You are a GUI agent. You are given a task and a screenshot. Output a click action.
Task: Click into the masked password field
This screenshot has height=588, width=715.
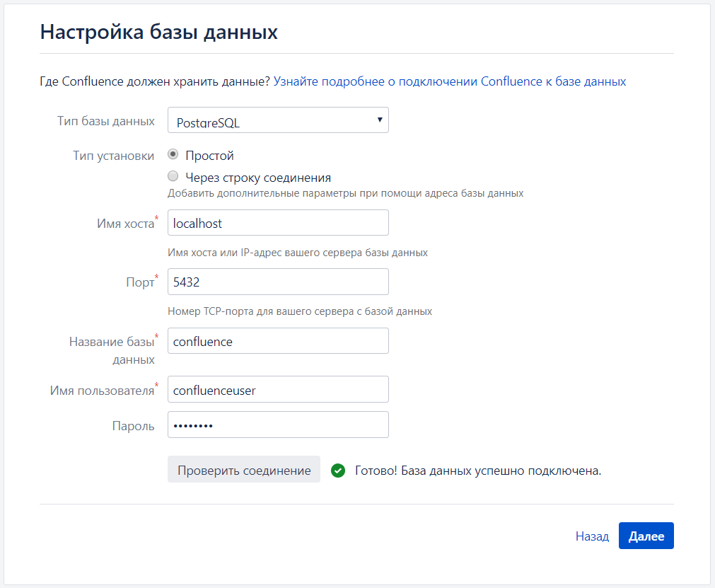point(278,425)
